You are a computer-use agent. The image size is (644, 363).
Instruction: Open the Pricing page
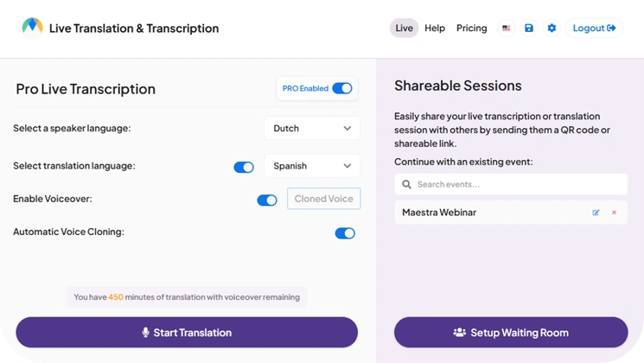[x=471, y=29]
